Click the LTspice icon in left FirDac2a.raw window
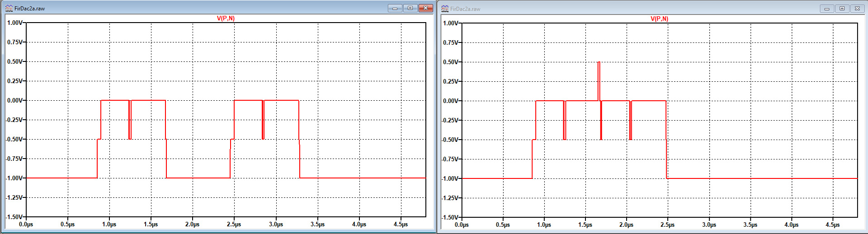This screenshot has height=234, width=868. [x=9, y=8]
